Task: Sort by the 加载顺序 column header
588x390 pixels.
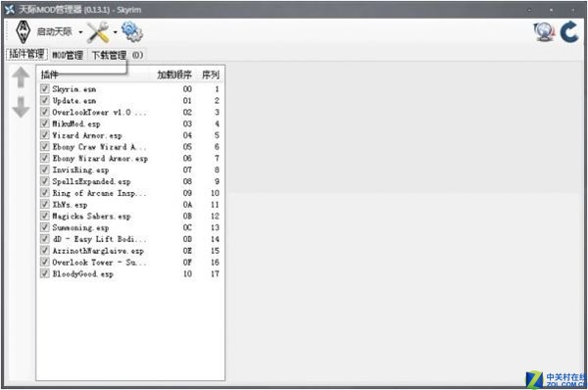Action: click(174, 74)
